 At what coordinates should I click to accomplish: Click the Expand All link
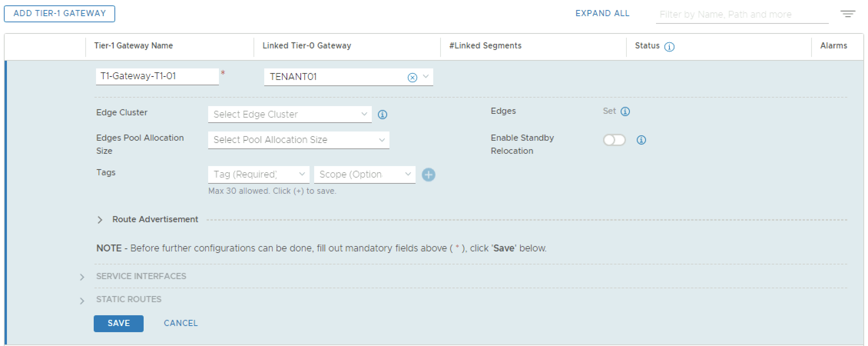click(x=602, y=13)
